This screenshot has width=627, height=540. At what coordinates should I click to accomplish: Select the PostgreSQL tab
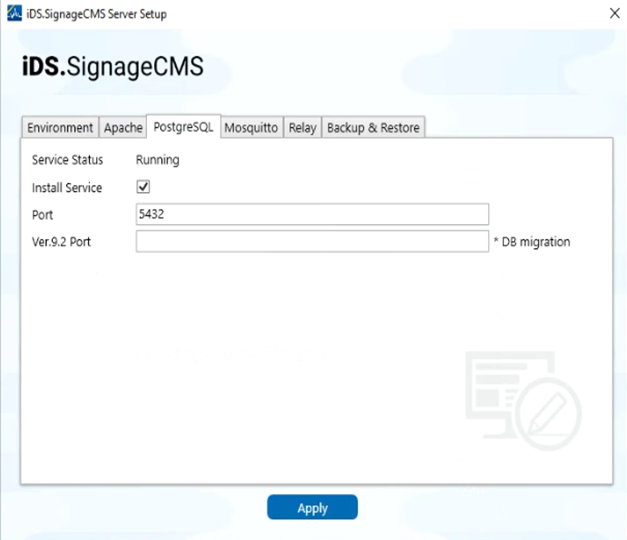coord(184,127)
